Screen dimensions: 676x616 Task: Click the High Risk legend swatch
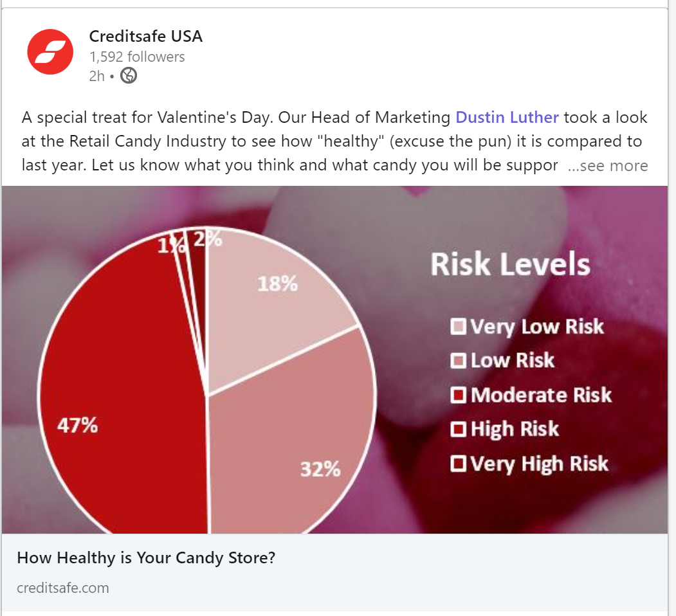(x=459, y=429)
